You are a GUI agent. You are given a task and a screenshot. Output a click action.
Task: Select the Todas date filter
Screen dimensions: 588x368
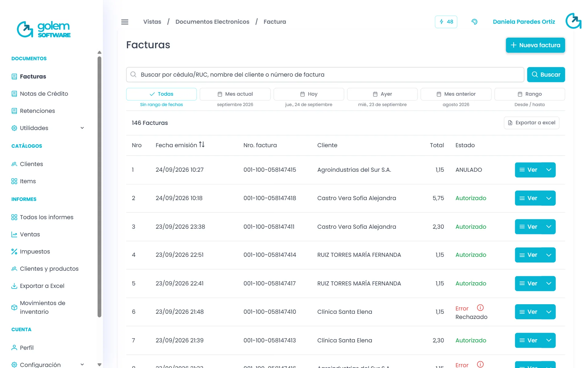[x=161, y=94]
